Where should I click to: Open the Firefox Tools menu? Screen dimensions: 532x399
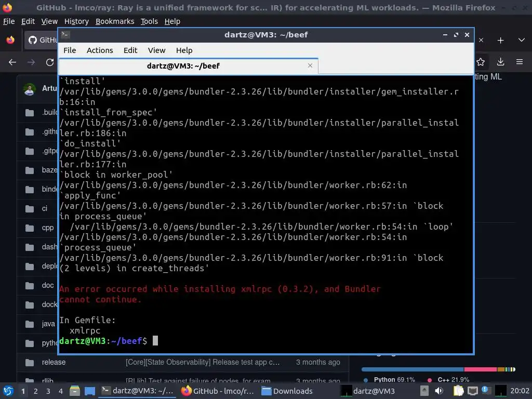pos(149,21)
